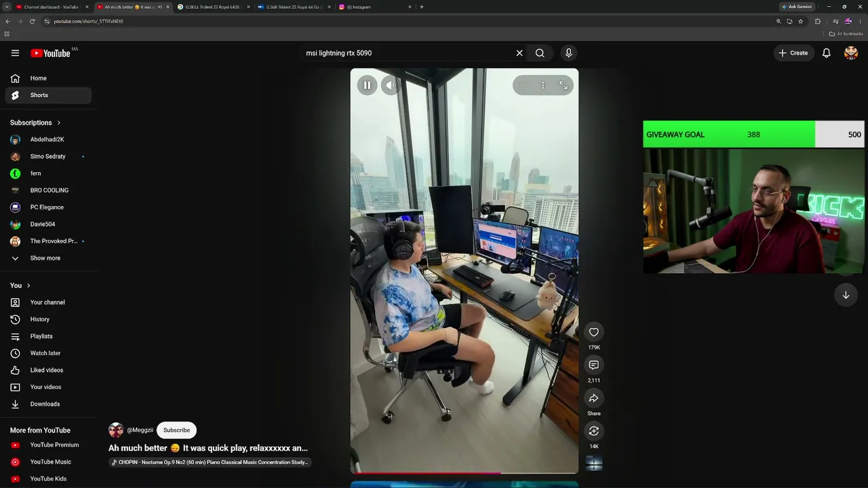Screen dimensions: 868x488
Task: Expand subscriptions with Show more
Action: 48,258
